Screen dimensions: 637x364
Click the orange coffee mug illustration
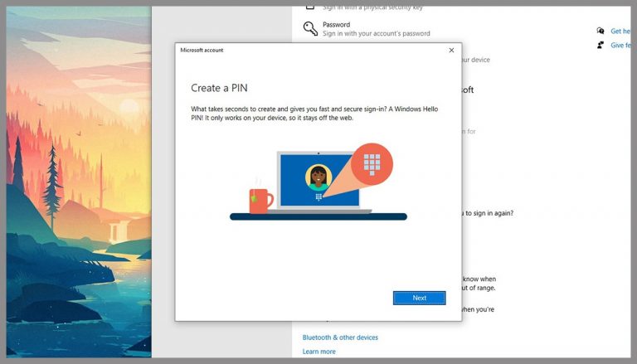coord(260,201)
